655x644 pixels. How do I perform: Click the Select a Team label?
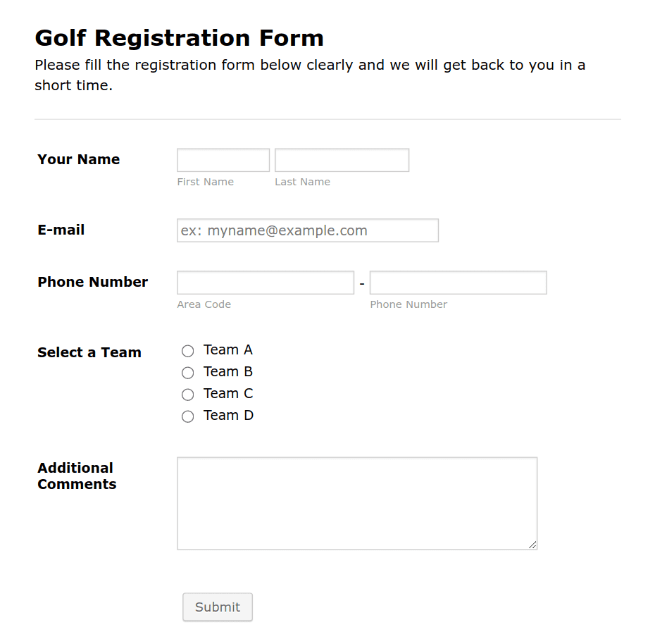click(x=89, y=352)
